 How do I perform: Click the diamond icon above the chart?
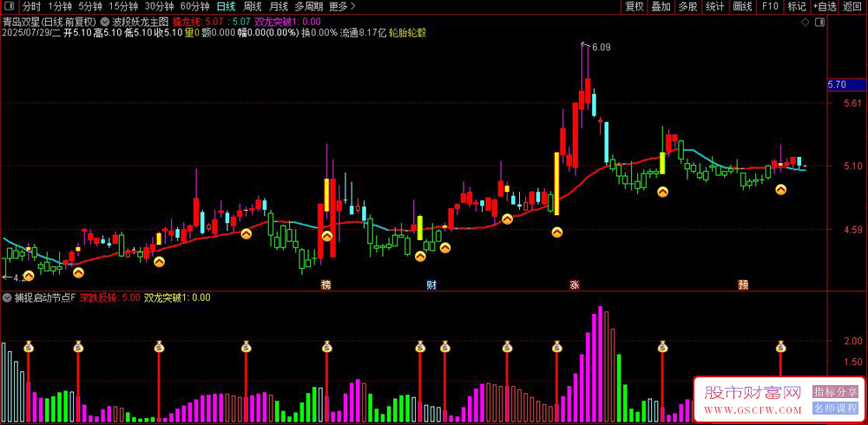tap(805, 23)
